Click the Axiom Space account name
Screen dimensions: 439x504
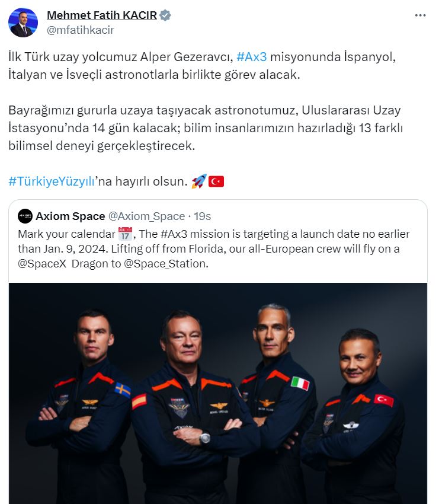71,216
